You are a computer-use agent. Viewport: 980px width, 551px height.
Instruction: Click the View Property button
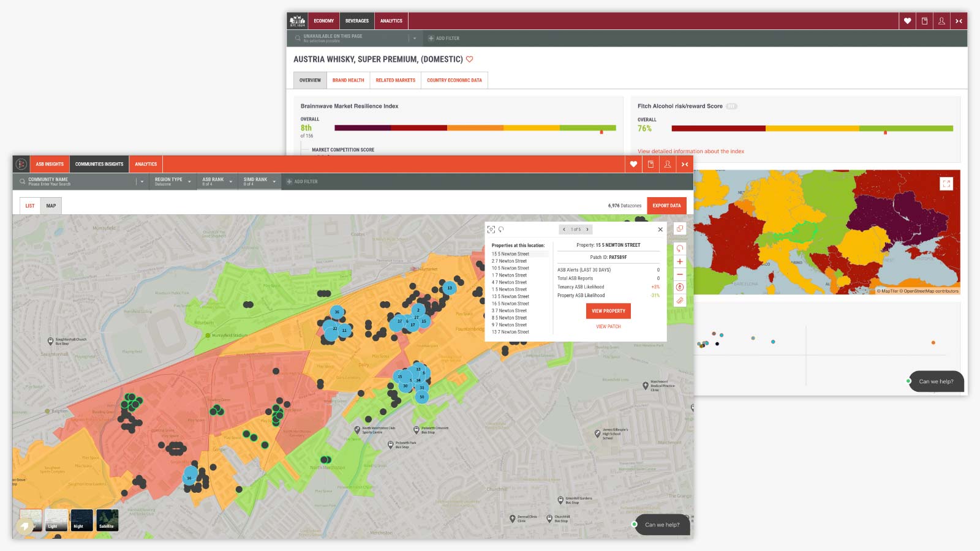(x=608, y=311)
